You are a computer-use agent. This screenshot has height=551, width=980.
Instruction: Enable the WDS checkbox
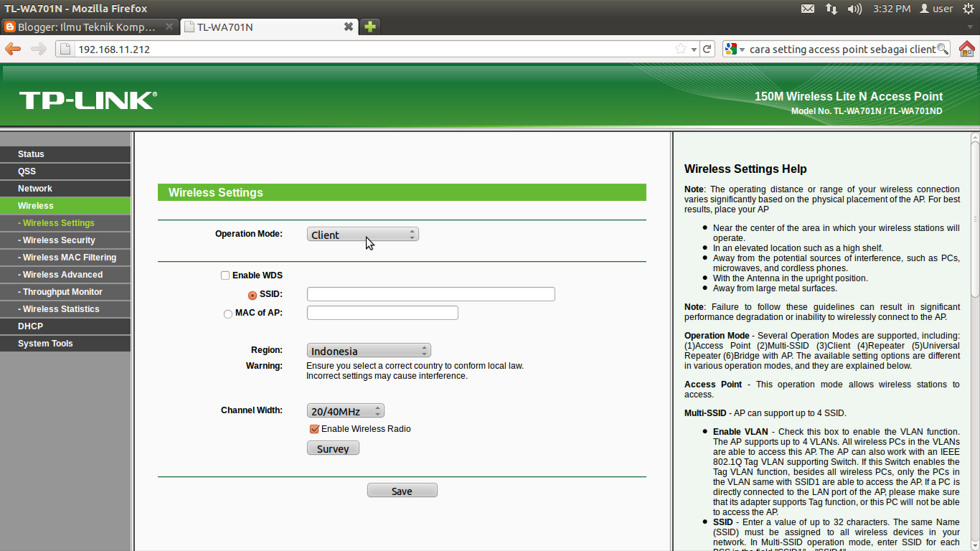(225, 275)
